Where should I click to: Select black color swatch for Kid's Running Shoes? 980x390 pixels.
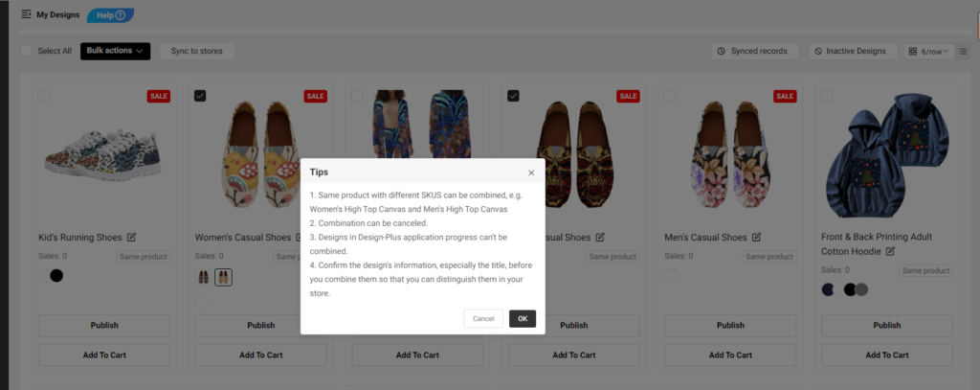coord(56,275)
